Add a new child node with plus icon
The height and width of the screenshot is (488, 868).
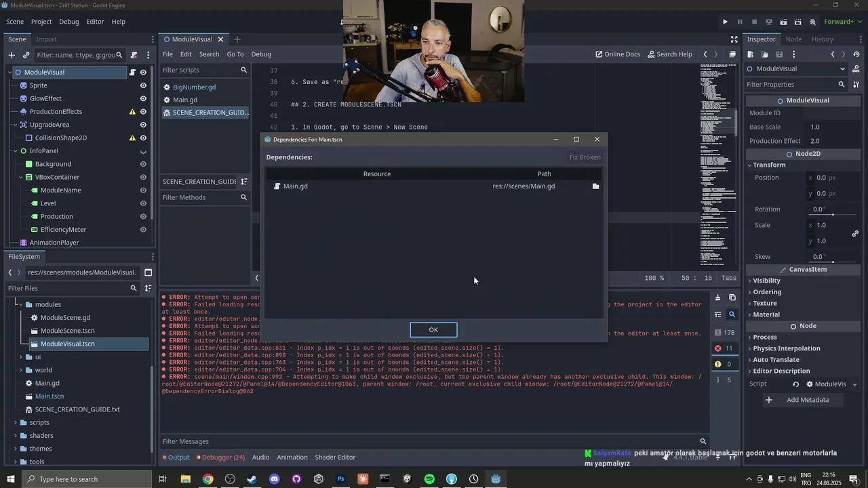pyautogui.click(x=12, y=55)
